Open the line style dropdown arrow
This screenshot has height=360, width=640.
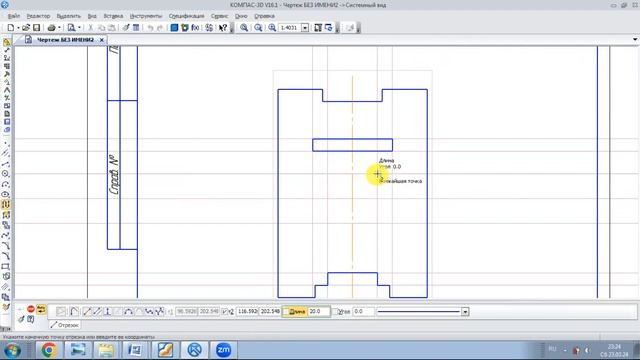(x=465, y=312)
